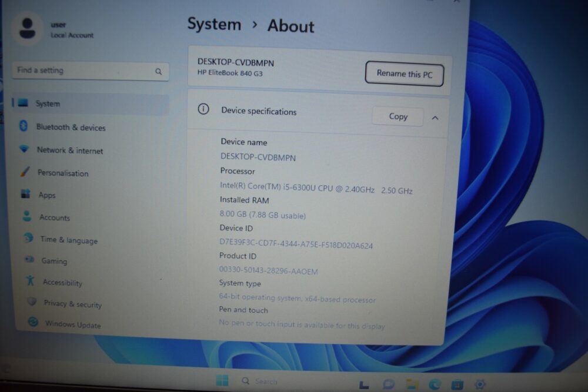588x392 pixels.
Task: Click the magnifier icon in Find a setting
Action: click(x=159, y=72)
